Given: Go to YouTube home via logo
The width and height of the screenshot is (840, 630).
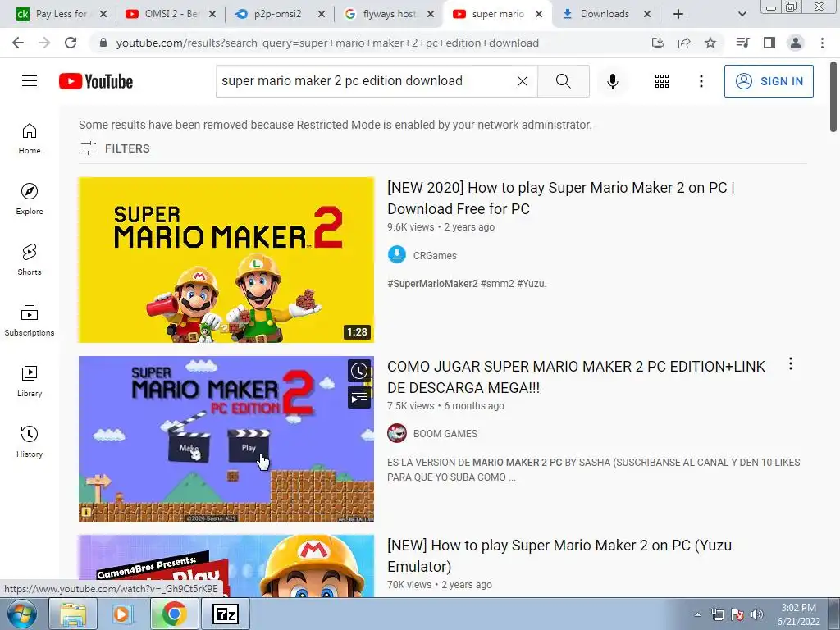Looking at the screenshot, I should point(96,81).
